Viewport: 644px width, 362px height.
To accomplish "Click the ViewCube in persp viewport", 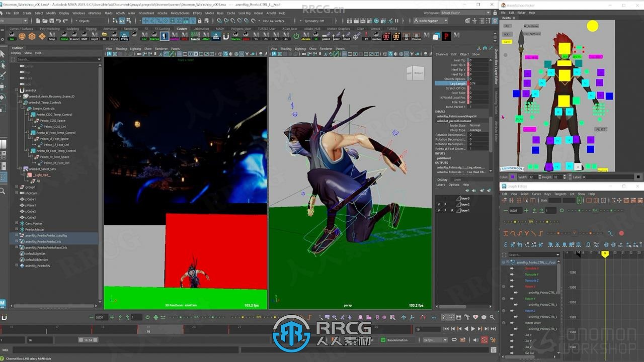I will pos(416,73).
